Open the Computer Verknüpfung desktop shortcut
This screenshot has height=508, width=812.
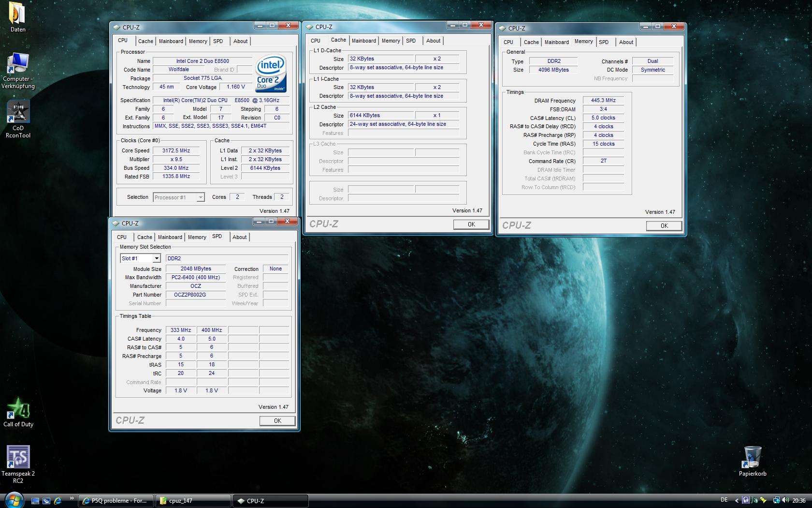tap(18, 64)
